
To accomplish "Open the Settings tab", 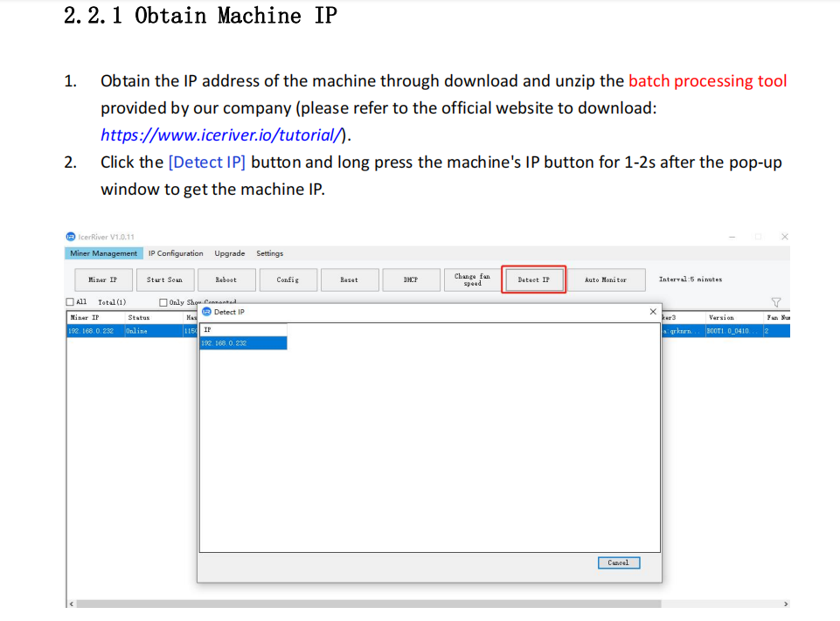I will [x=269, y=253].
